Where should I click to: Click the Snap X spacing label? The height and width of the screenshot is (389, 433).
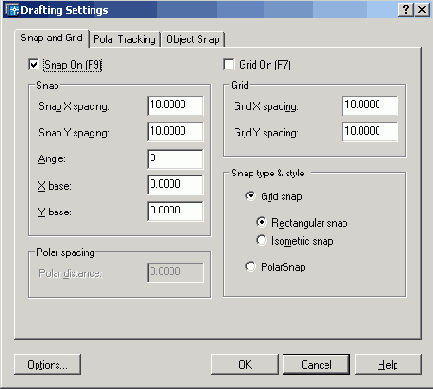pos(74,106)
